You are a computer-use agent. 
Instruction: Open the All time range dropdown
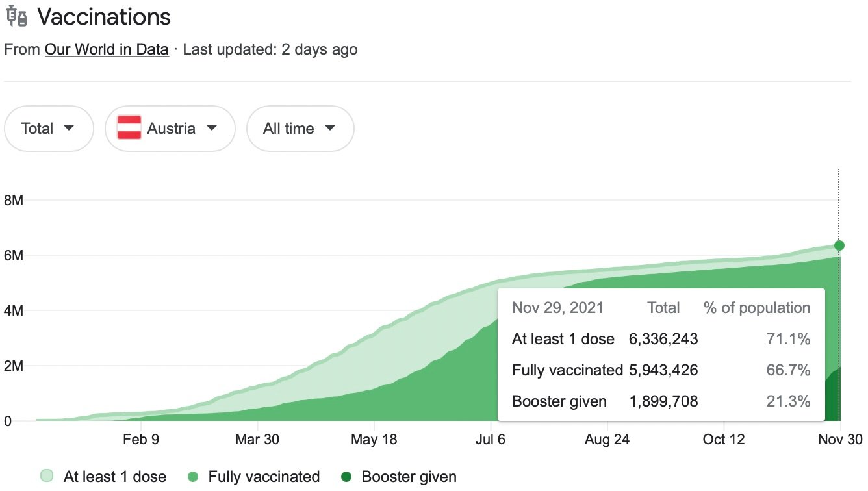[x=300, y=129]
